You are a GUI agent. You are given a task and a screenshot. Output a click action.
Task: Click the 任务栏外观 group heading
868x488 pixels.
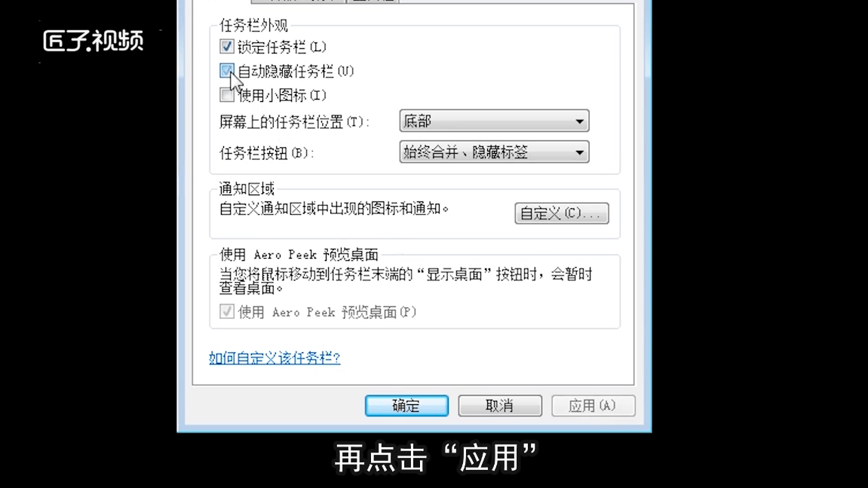click(253, 26)
